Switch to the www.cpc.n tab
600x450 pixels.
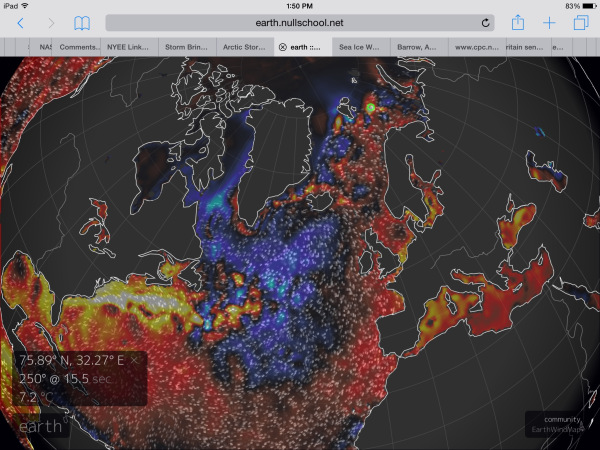[477, 47]
